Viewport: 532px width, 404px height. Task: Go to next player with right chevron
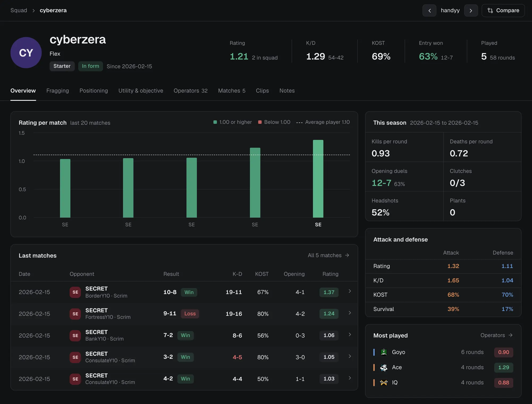coord(471,10)
